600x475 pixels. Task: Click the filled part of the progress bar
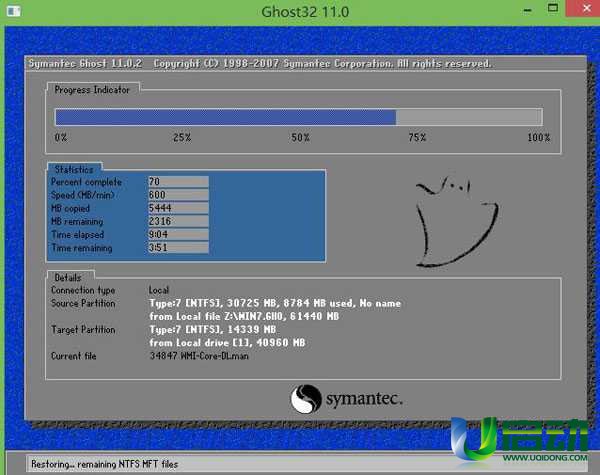(225, 117)
